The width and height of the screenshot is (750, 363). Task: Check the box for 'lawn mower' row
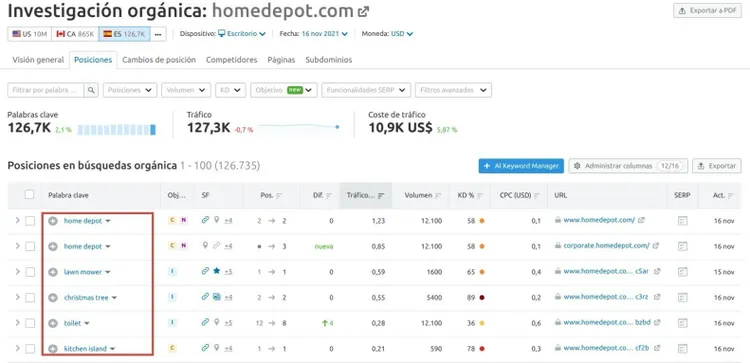pyautogui.click(x=30, y=272)
